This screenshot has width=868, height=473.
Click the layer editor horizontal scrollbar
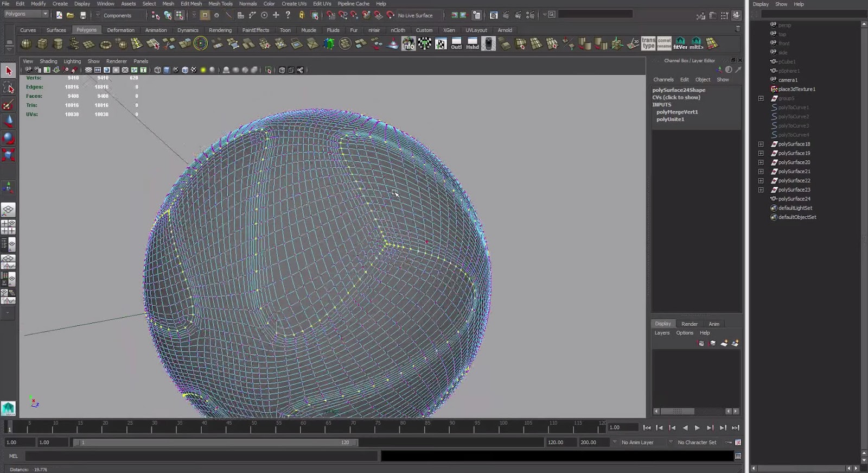tap(696, 411)
